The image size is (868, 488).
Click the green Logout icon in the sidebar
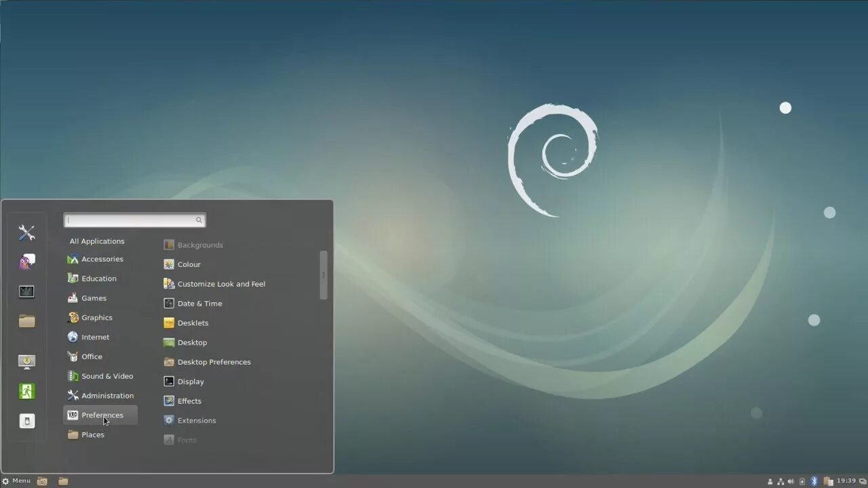(x=26, y=391)
